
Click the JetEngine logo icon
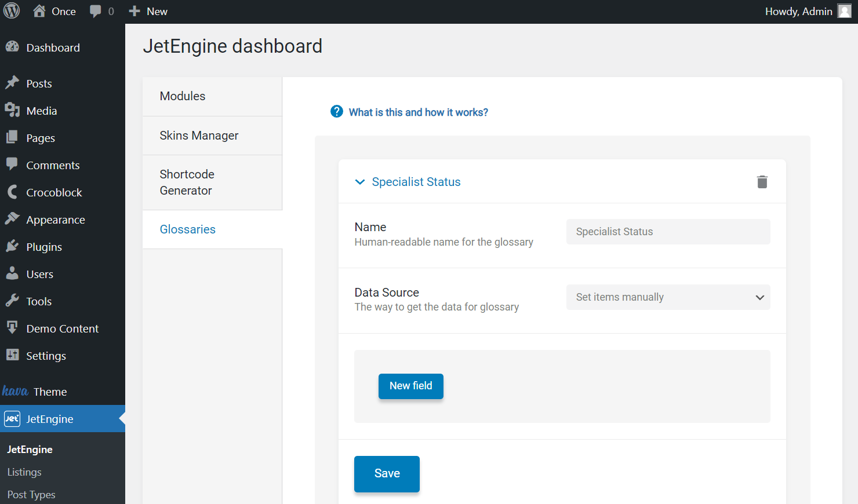point(12,418)
